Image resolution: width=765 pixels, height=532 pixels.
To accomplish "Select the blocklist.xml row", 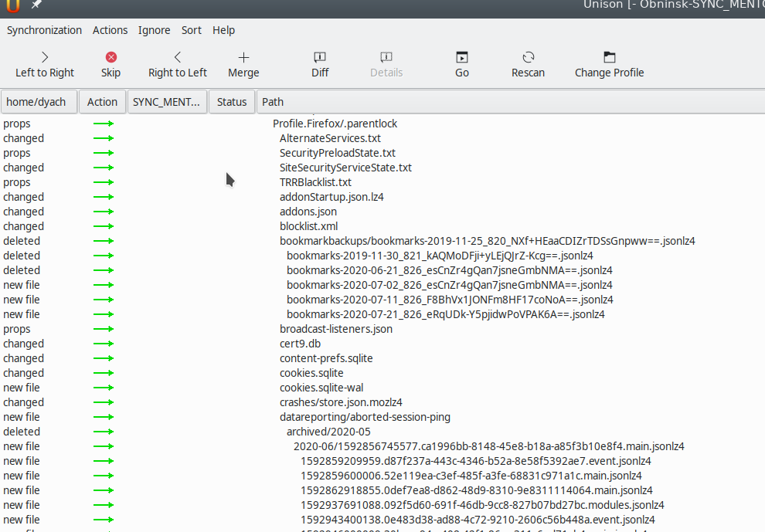I will 382,226.
